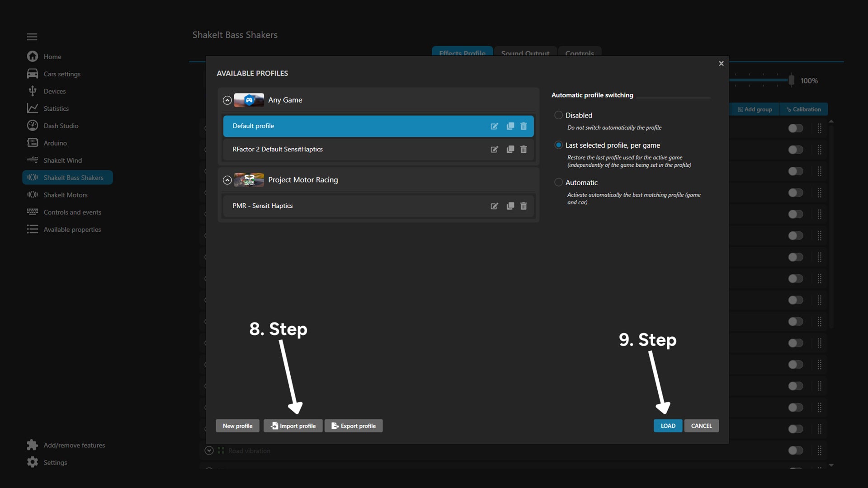This screenshot has height=488, width=868.
Task: Duplicate the RFactor 2 Default SensitHaptics profile
Action: [510, 150]
